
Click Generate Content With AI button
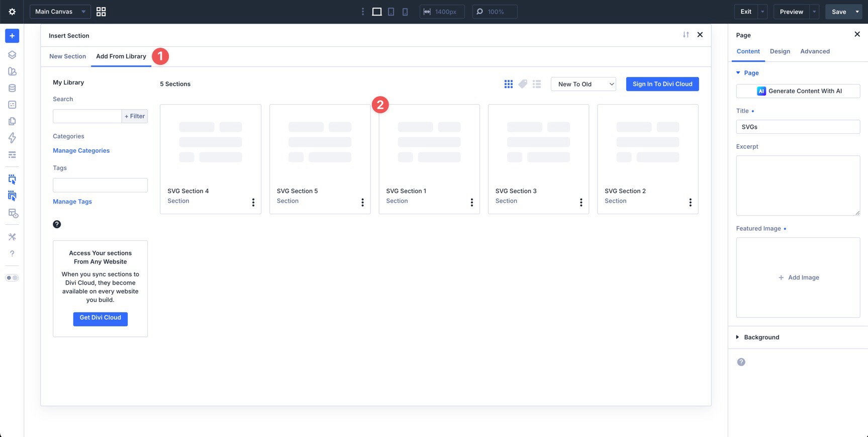click(x=798, y=91)
